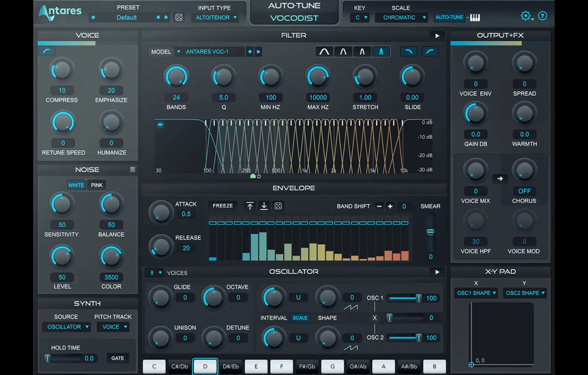Click the Voice Mix to Chorus arrow
588x375 pixels.
click(x=500, y=178)
